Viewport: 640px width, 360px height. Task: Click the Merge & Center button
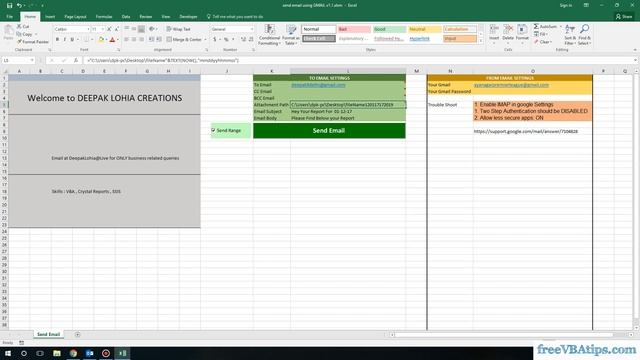point(184,40)
